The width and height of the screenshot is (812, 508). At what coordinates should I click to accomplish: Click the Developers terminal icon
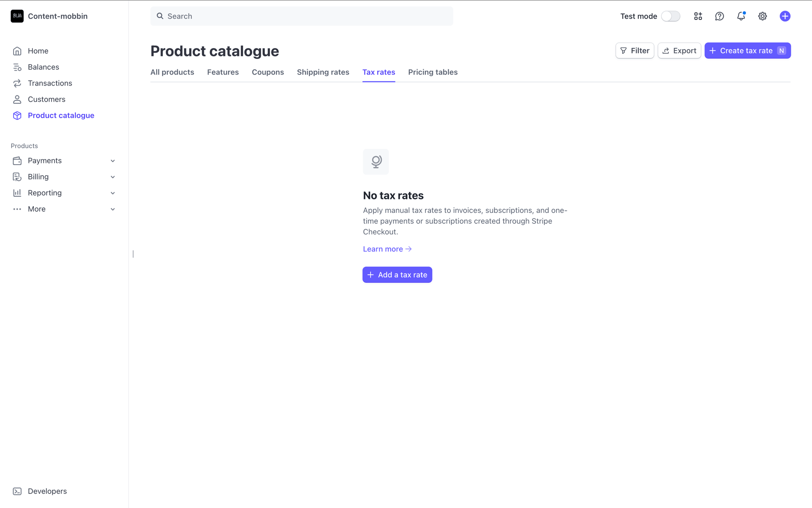17,491
